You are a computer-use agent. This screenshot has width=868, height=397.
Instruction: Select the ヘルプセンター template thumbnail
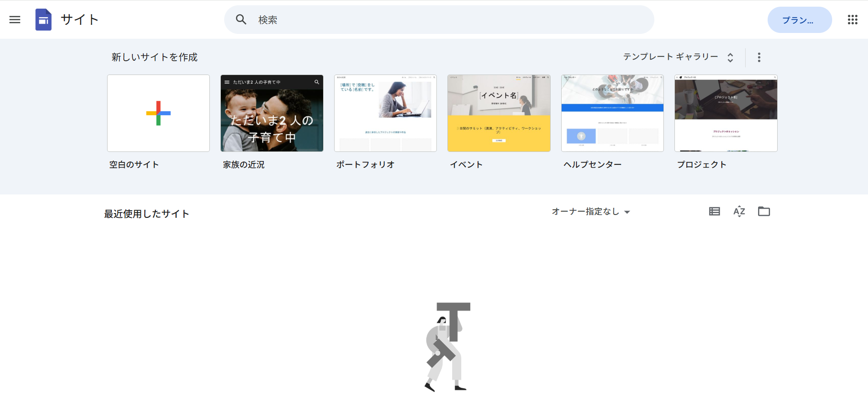tap(612, 113)
